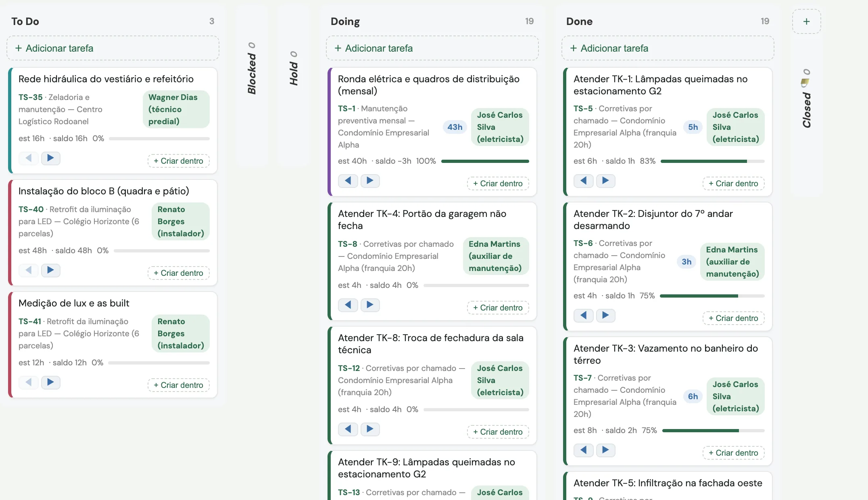The height and width of the screenshot is (500, 868).
Task: Create subtask inside Ronda elétrica card
Action: (x=498, y=183)
